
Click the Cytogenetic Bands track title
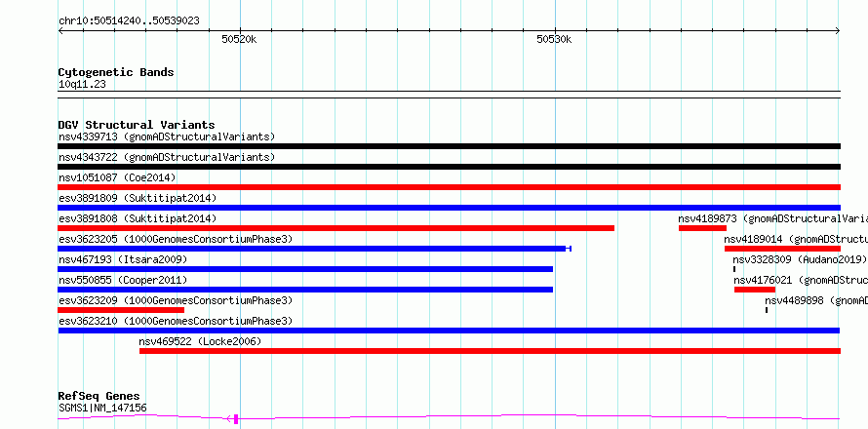(x=116, y=72)
